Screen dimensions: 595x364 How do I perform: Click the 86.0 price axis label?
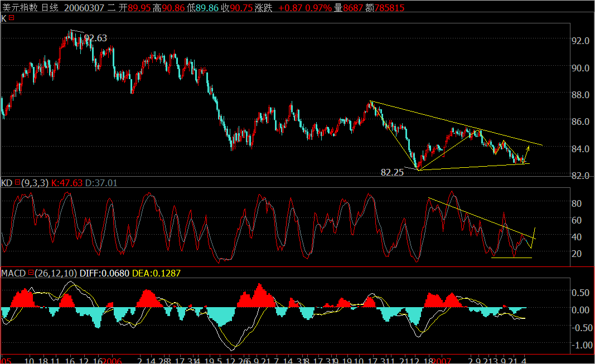[x=581, y=122]
